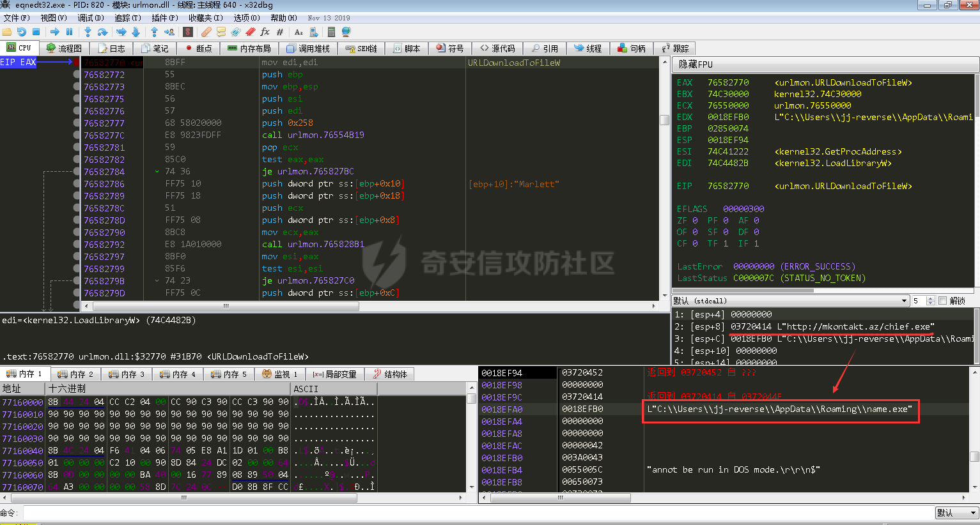Screen dimensions: 980x525
Task: Open the 选项(O) menu
Action: point(247,18)
